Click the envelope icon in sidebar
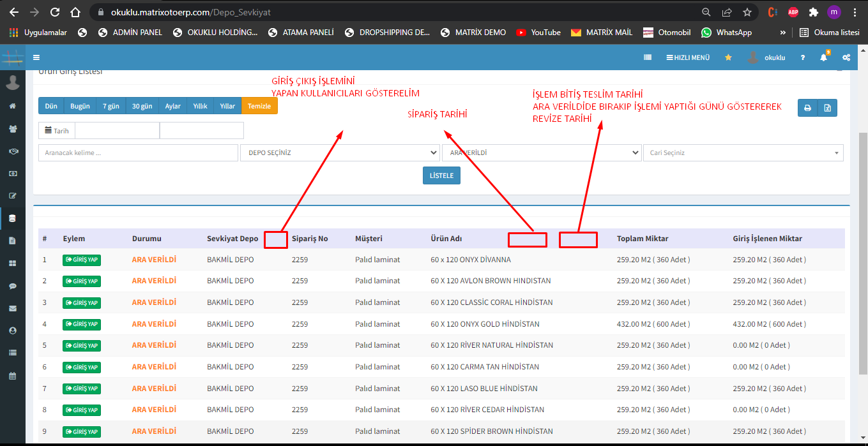 pos(12,308)
